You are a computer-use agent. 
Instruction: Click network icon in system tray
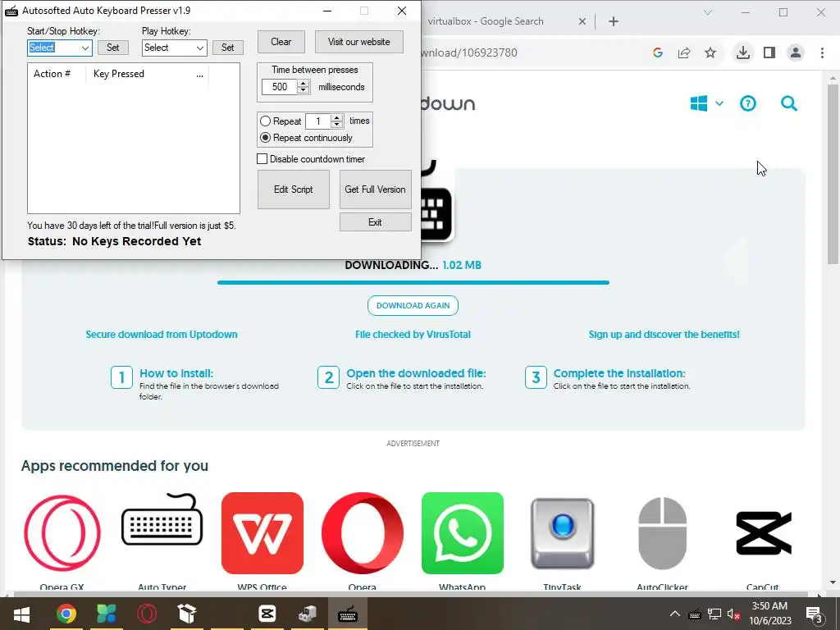click(714, 614)
